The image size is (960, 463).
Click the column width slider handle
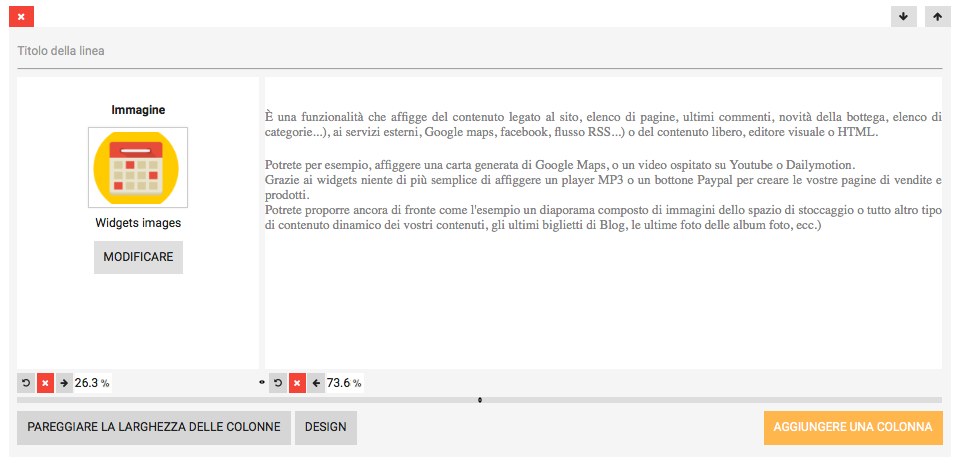[x=480, y=400]
